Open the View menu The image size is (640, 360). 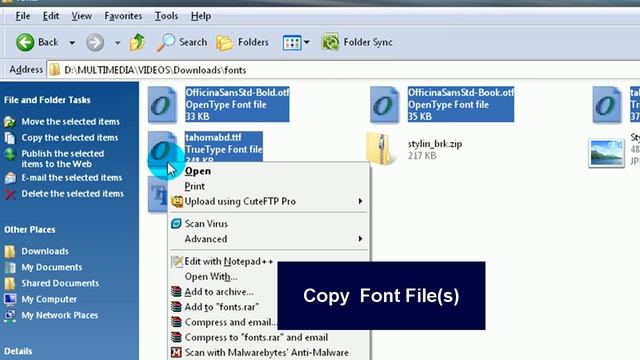point(82,16)
